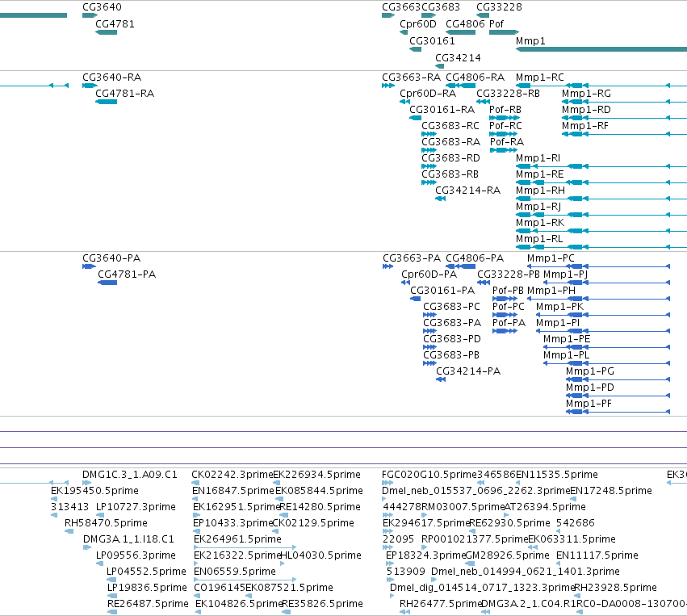Image resolution: width=687 pixels, height=616 pixels.
Task: Select the CG3640 gene feature label
Action: pos(102,7)
